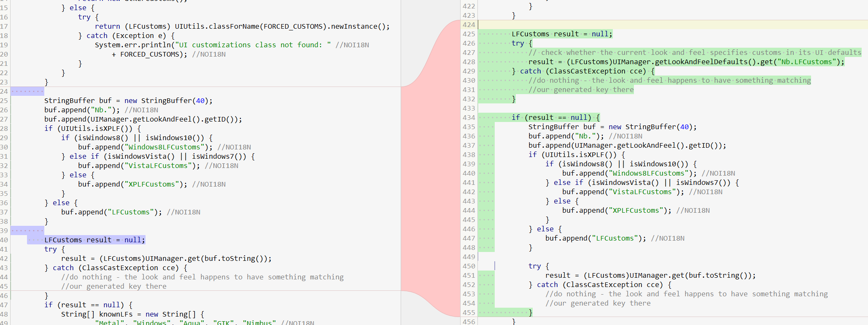Click the isWindowsVista() else-if line in left pane

pos(158,156)
